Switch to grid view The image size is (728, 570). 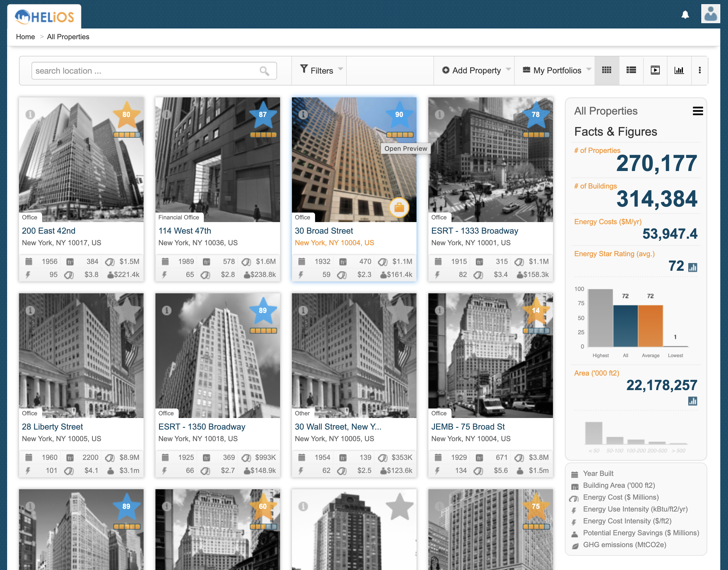tap(606, 70)
